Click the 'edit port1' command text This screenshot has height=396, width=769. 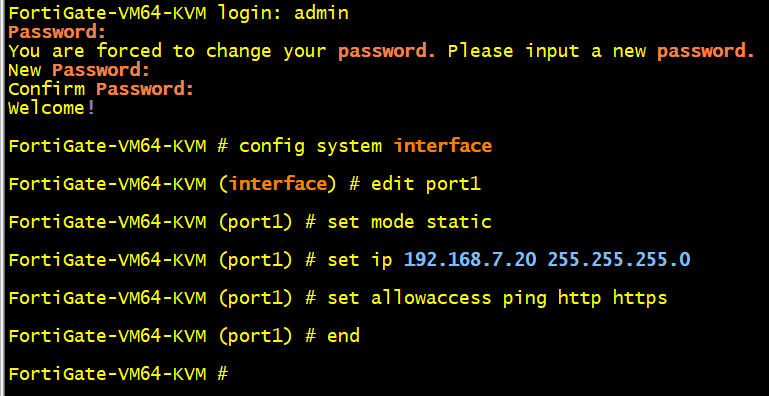pos(426,184)
